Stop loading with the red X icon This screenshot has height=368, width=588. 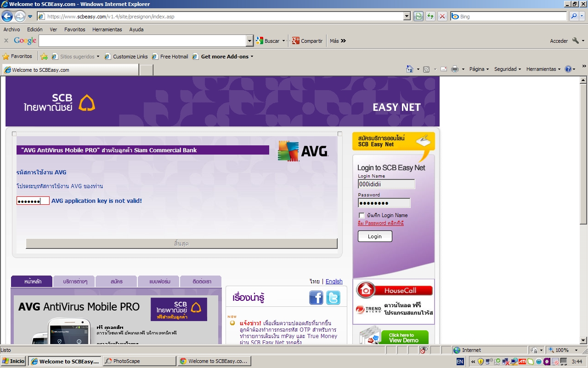pos(442,16)
